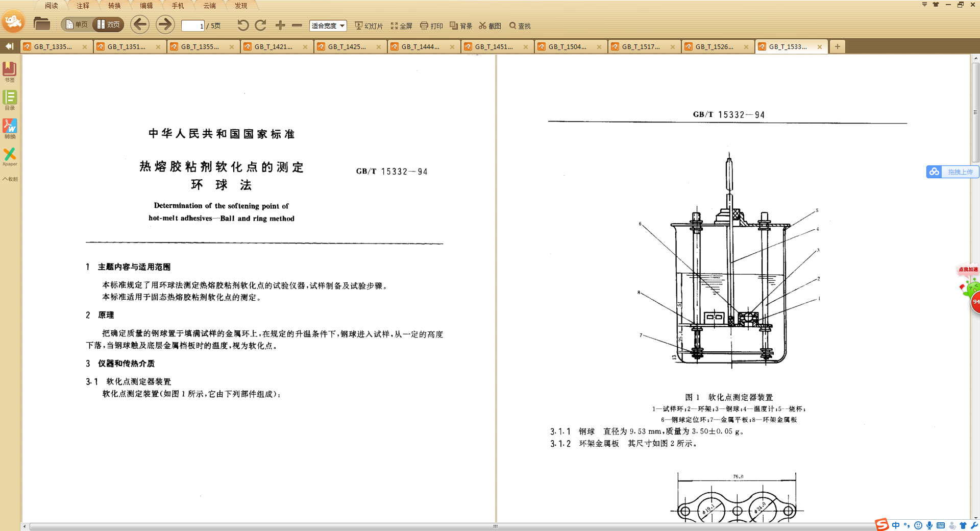
Task: Open the table of contents (目录) panel
Action: click(x=10, y=100)
